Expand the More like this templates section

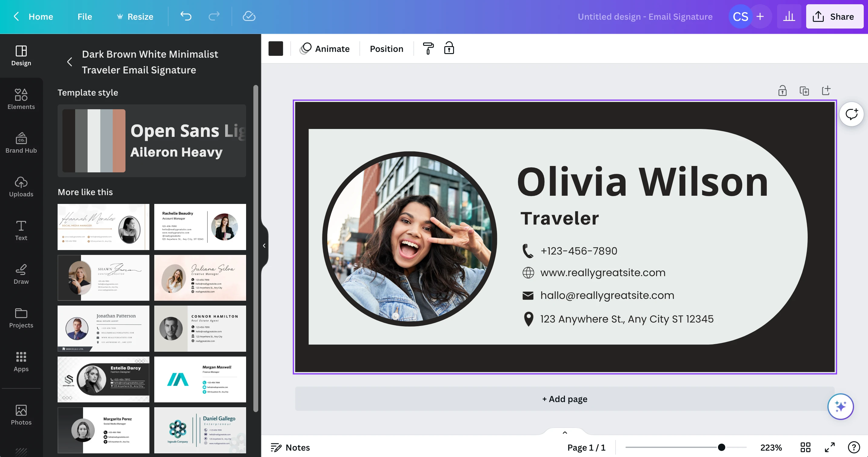point(85,192)
